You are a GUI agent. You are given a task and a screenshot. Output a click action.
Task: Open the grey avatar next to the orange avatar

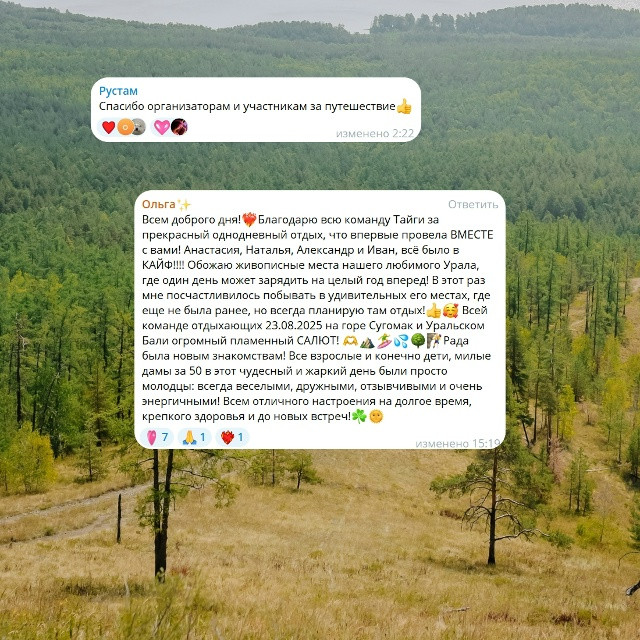pos(138,127)
